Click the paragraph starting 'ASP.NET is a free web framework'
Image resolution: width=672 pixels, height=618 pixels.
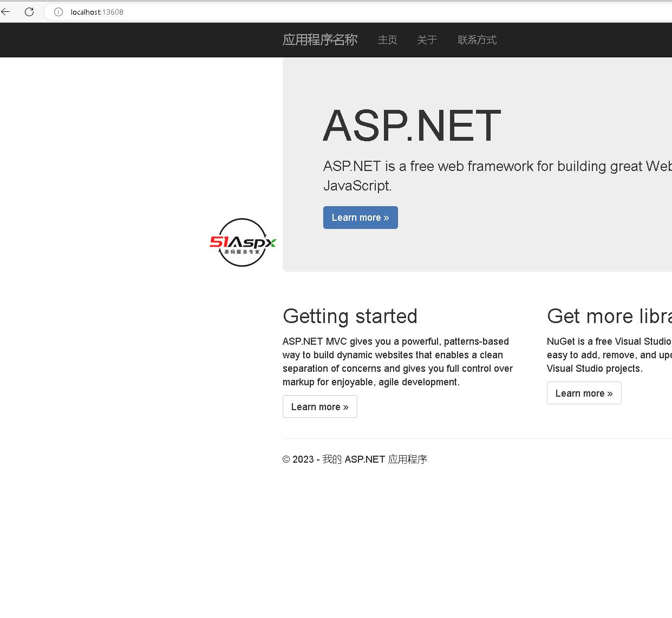[x=497, y=176]
